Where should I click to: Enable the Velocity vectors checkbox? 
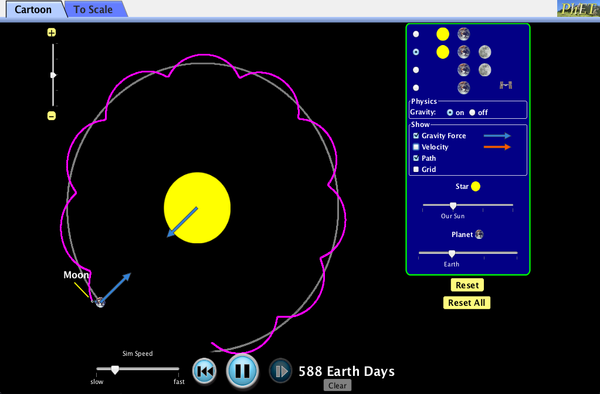coord(416,147)
